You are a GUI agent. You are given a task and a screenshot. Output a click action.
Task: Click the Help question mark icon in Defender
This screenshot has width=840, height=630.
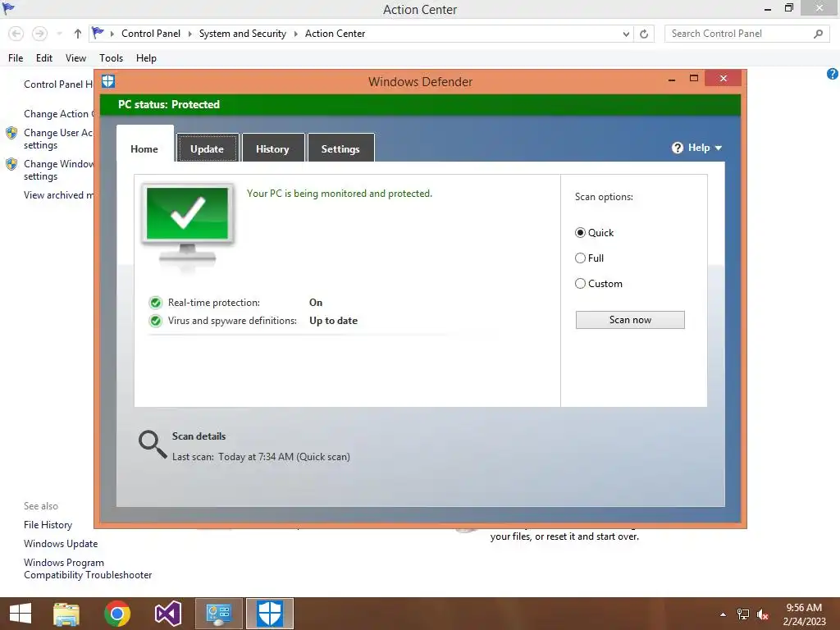pyautogui.click(x=678, y=148)
